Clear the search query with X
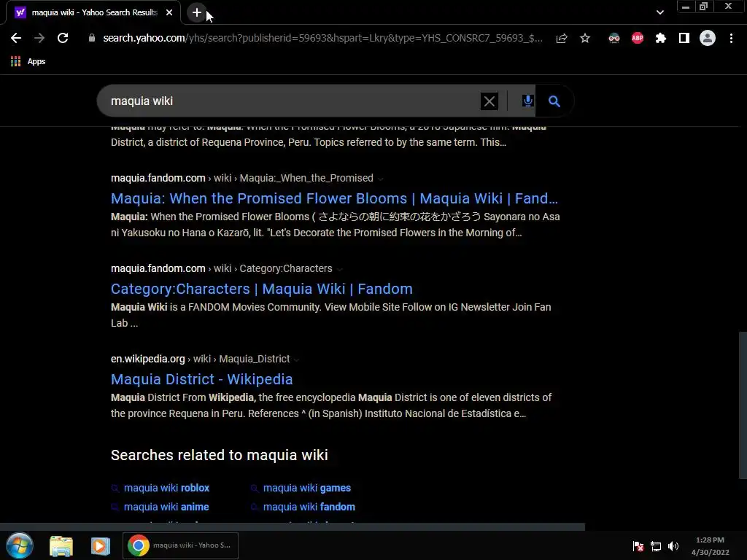747x560 pixels. coord(489,101)
